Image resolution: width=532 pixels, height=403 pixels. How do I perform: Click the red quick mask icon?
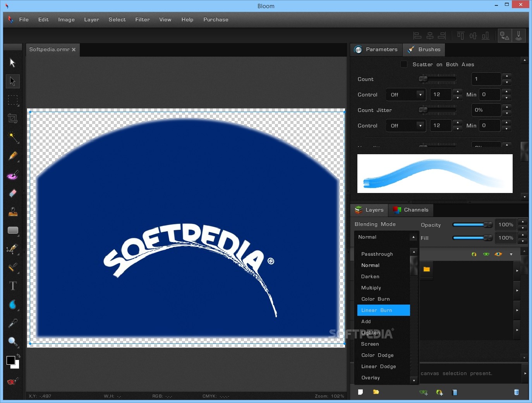[x=12, y=382]
